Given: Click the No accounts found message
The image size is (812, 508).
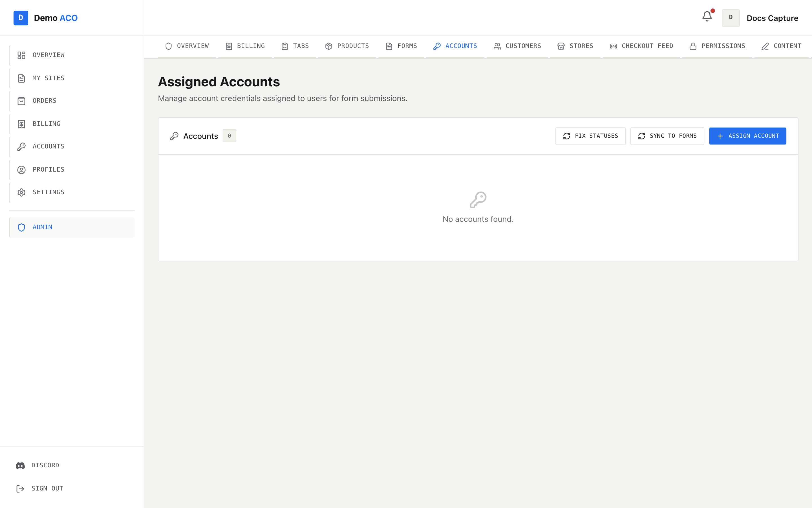Looking at the screenshot, I should pos(478,219).
